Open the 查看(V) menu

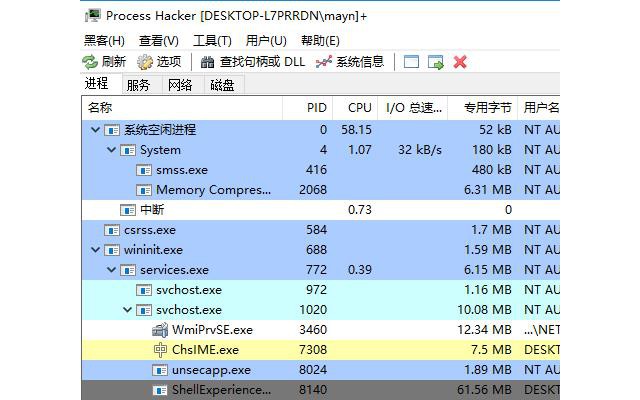pos(159,40)
